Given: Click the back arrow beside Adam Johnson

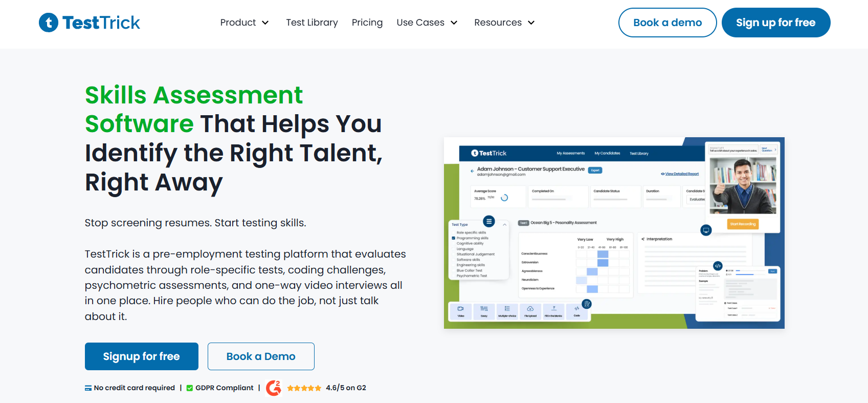Looking at the screenshot, I should coord(472,171).
